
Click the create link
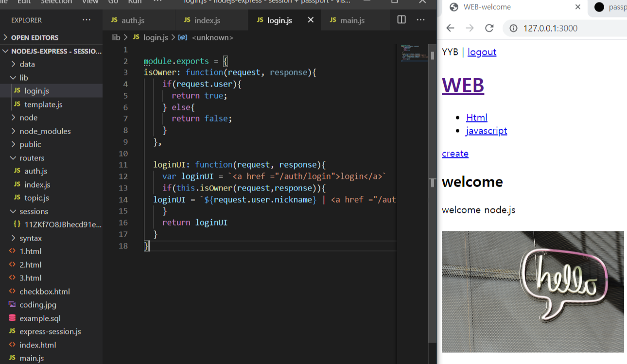pyautogui.click(x=455, y=154)
